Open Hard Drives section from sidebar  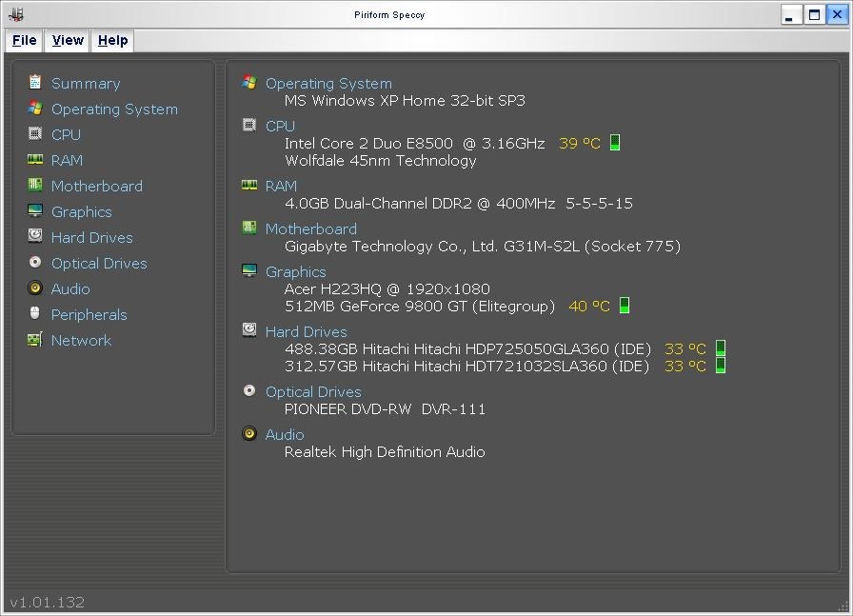pyautogui.click(x=92, y=237)
